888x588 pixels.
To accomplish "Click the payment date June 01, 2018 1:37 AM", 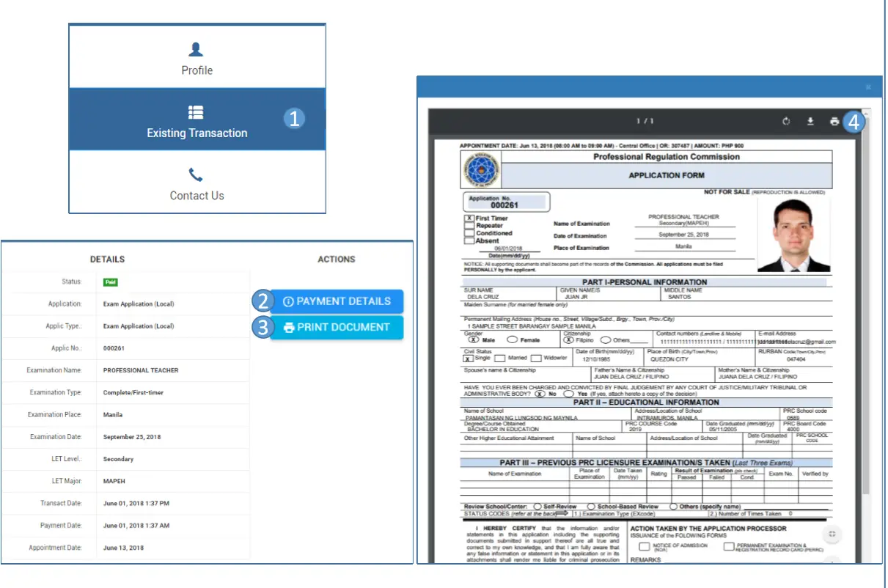I will point(136,525).
